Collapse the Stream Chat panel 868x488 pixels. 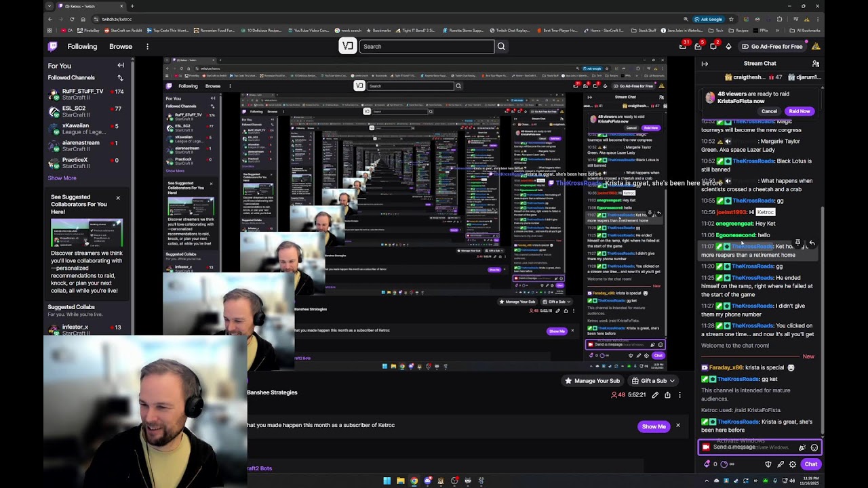click(705, 64)
